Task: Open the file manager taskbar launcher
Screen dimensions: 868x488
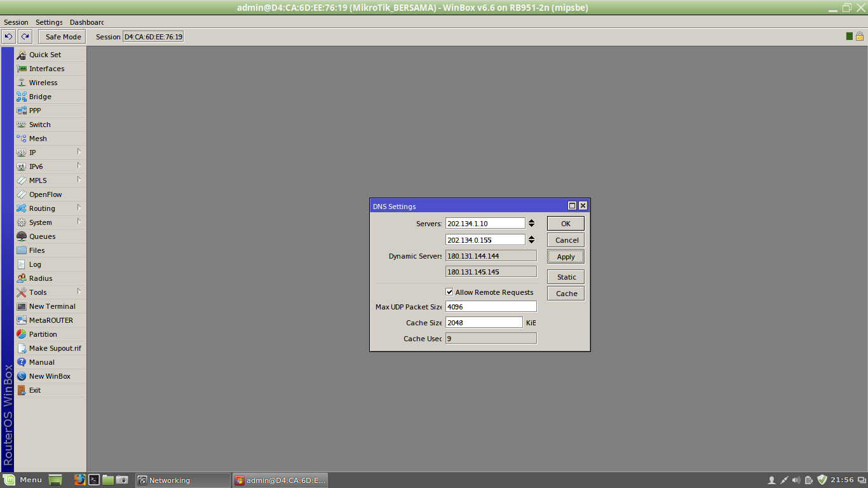Action: click(x=108, y=480)
